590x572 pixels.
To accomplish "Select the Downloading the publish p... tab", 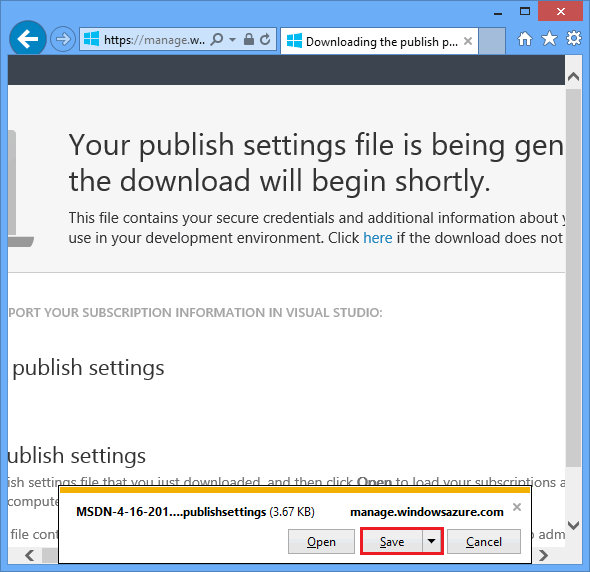I will [x=379, y=41].
